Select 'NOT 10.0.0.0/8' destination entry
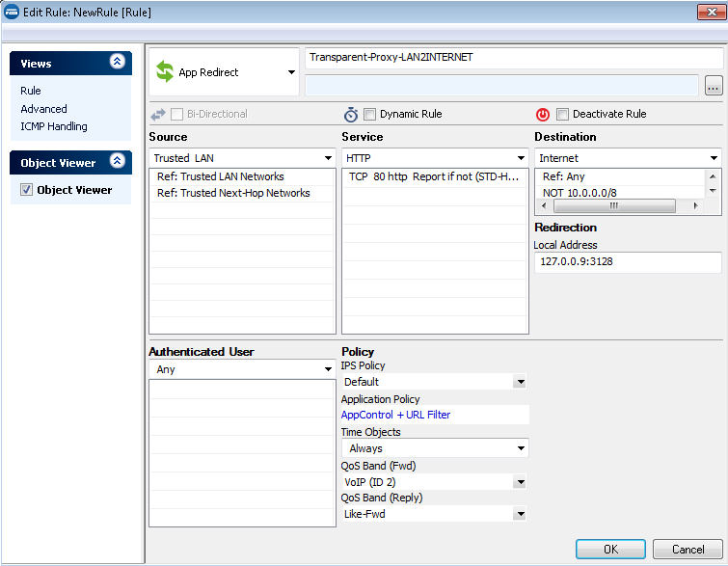 pyautogui.click(x=620, y=193)
